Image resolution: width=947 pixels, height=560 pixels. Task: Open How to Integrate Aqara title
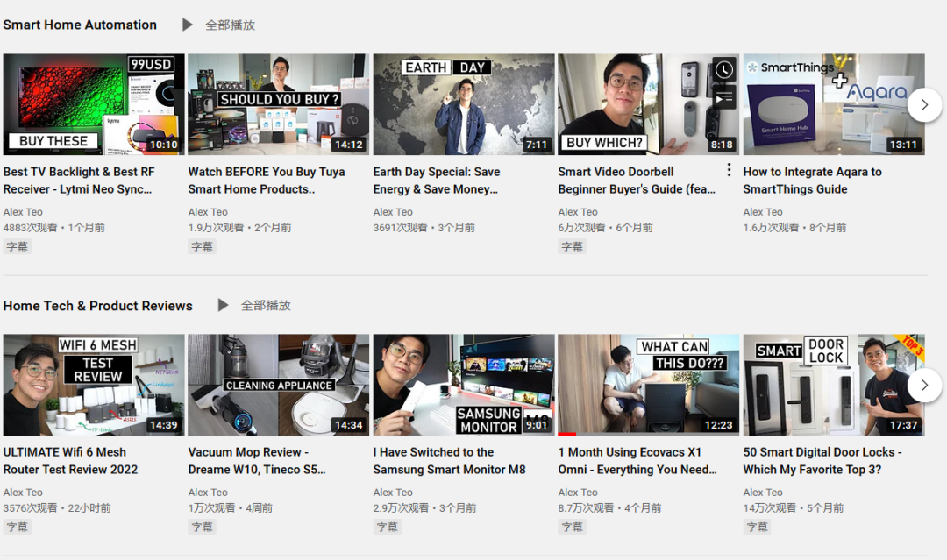coord(812,181)
